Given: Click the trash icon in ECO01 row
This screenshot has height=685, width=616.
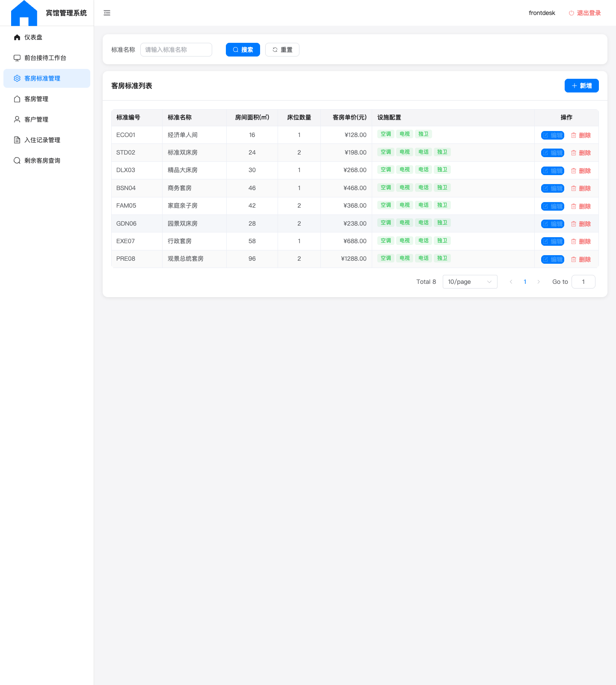Looking at the screenshot, I should (x=574, y=135).
